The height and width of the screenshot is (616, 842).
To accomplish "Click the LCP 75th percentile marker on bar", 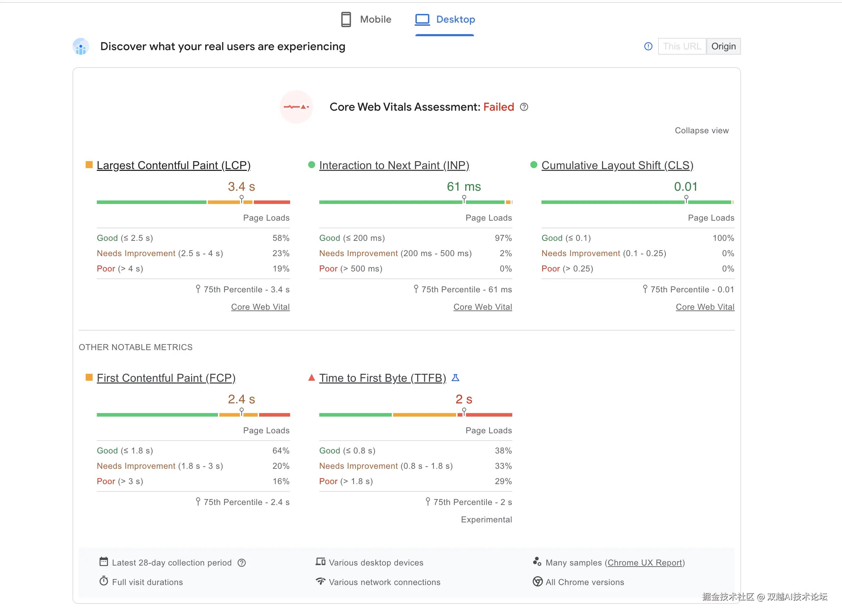I will 241,199.
